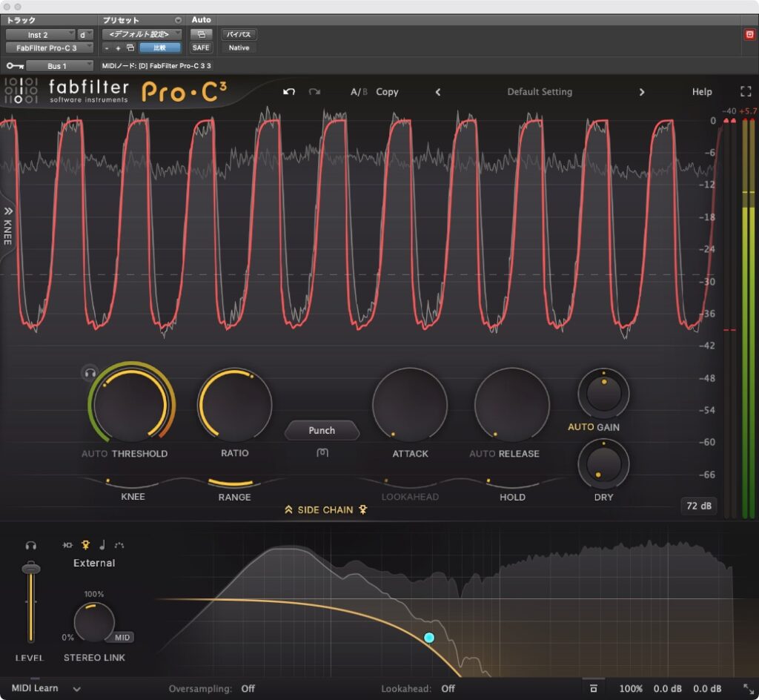Screen dimensions: 759x700
Task: Toggle plugin bypass (バイパス) button
Action: point(239,34)
